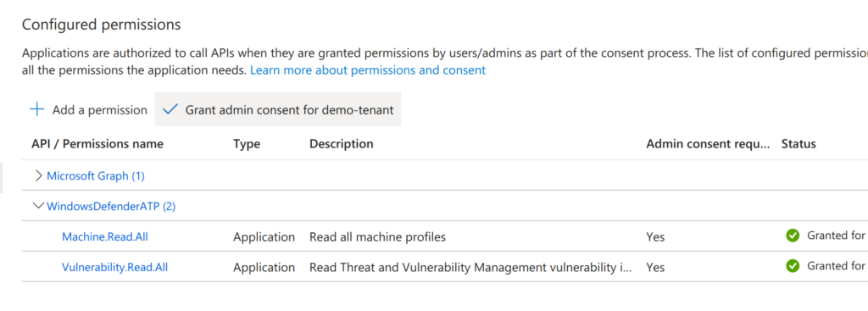Click Grant admin consent for demo-tenant
Image resolution: width=868 pixels, height=311 pixels.
[x=278, y=109]
